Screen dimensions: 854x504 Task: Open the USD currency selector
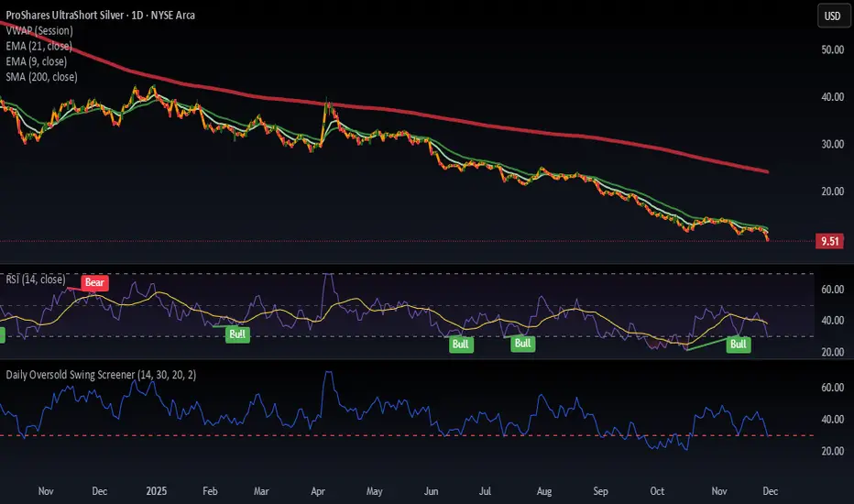[831, 16]
